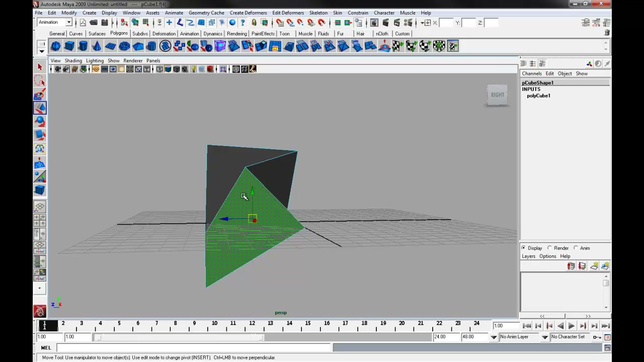Select the Render radio button
The width and height of the screenshot is (644, 362).
click(549, 248)
